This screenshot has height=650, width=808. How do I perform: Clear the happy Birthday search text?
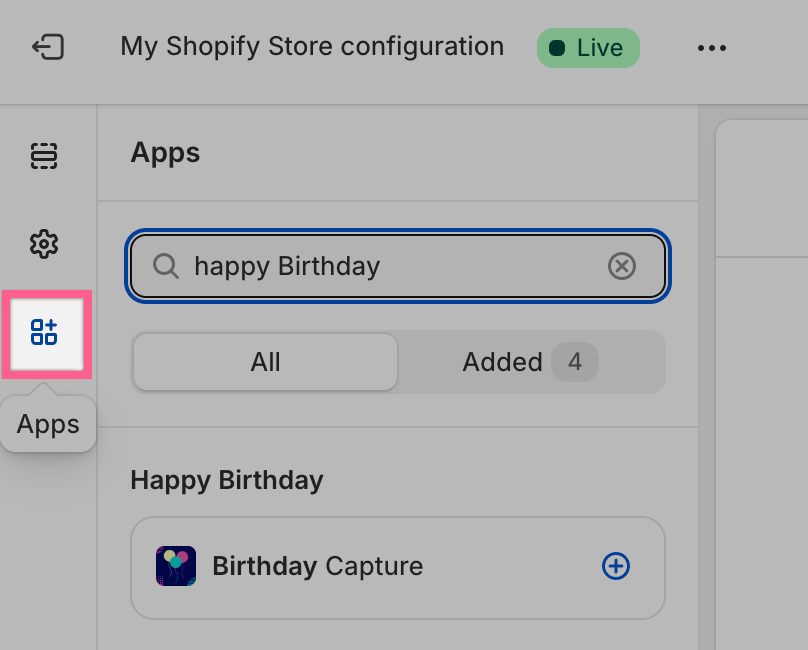click(622, 266)
